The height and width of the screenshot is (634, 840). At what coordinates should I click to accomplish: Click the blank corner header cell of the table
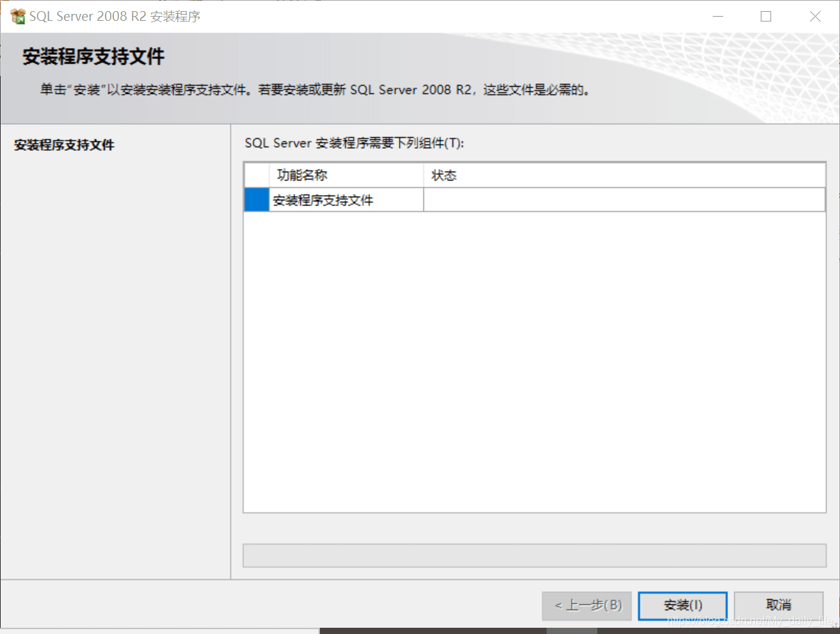coord(257,175)
